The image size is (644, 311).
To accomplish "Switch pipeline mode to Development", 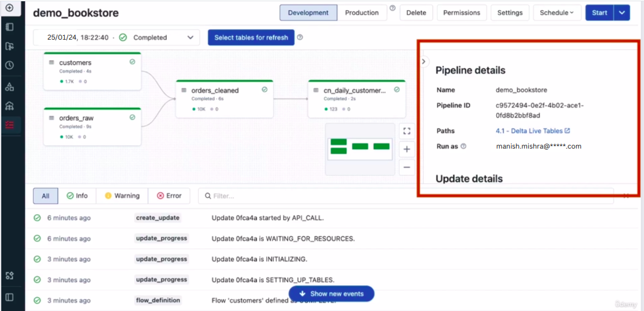I will (308, 13).
